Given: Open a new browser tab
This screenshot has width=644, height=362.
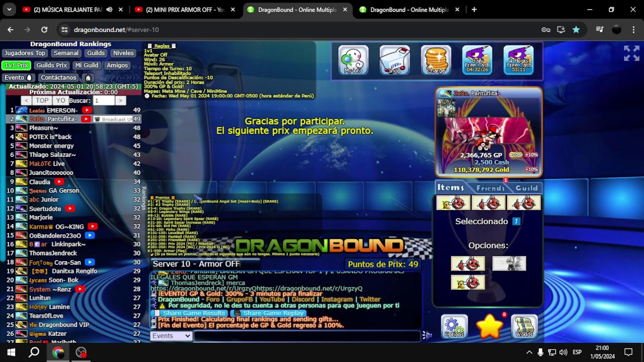Looking at the screenshot, I should tap(474, 10).
